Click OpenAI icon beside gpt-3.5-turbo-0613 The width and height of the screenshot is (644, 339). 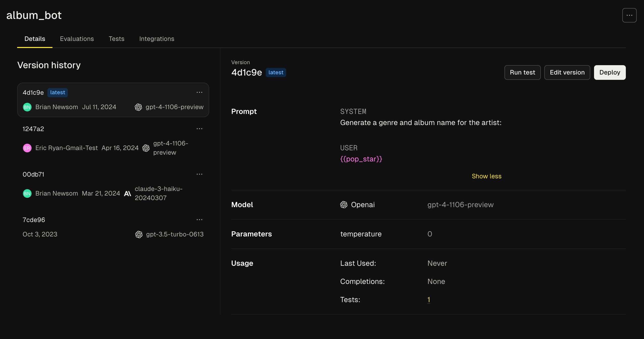coord(139,234)
